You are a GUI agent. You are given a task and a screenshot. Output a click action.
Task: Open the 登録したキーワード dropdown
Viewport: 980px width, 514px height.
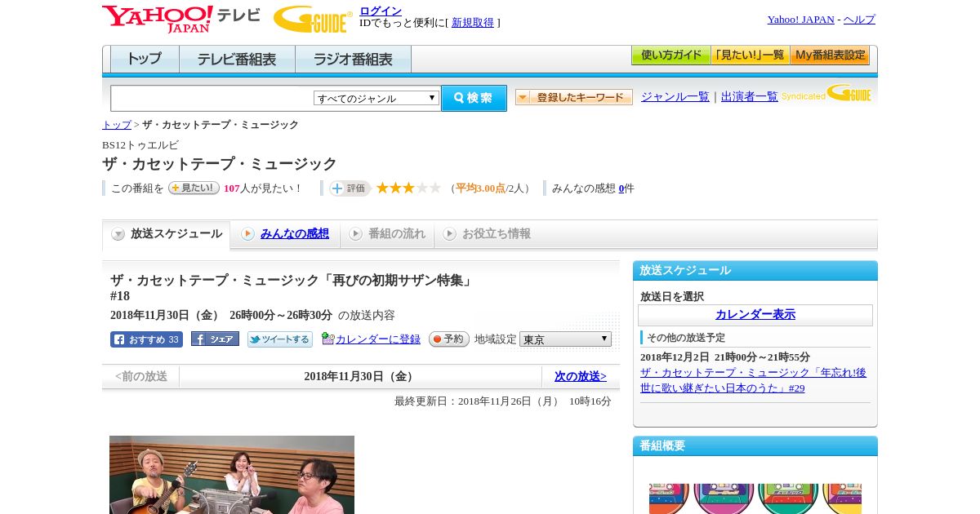(x=574, y=97)
